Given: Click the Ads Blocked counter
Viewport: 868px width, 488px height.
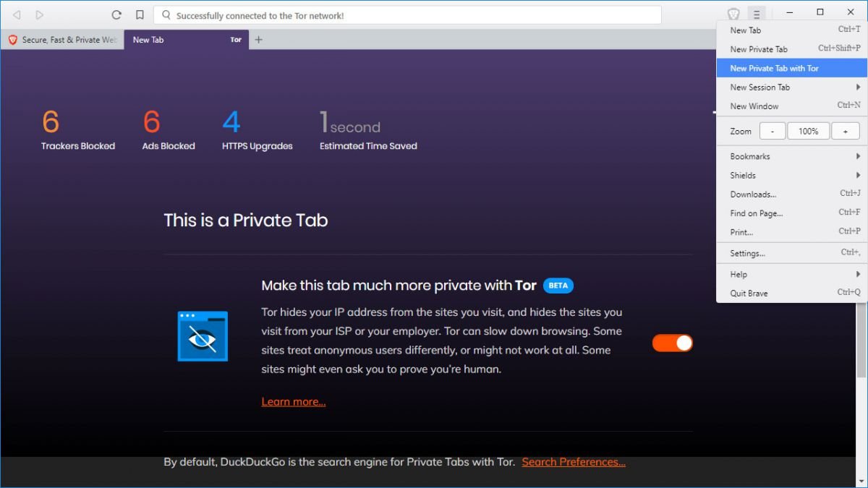Looking at the screenshot, I should point(169,130).
